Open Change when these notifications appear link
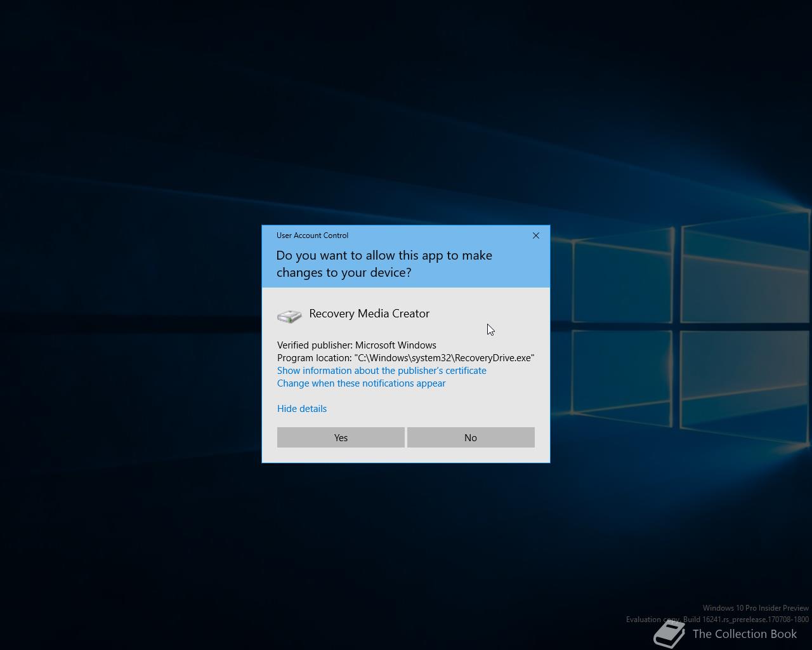812x650 pixels. point(362,383)
